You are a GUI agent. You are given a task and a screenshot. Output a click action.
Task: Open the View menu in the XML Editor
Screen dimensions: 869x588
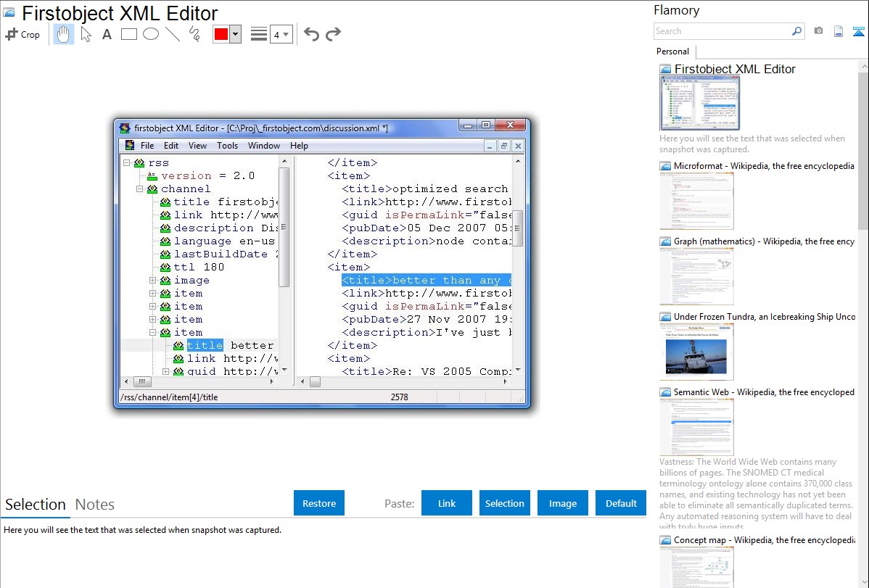pyautogui.click(x=197, y=146)
